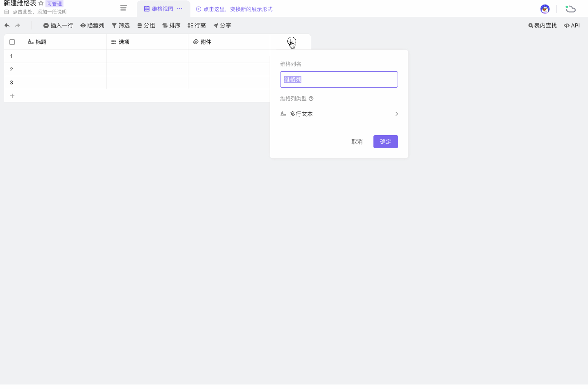
Task: Click the cloud sync status icon
Action: pos(570,9)
